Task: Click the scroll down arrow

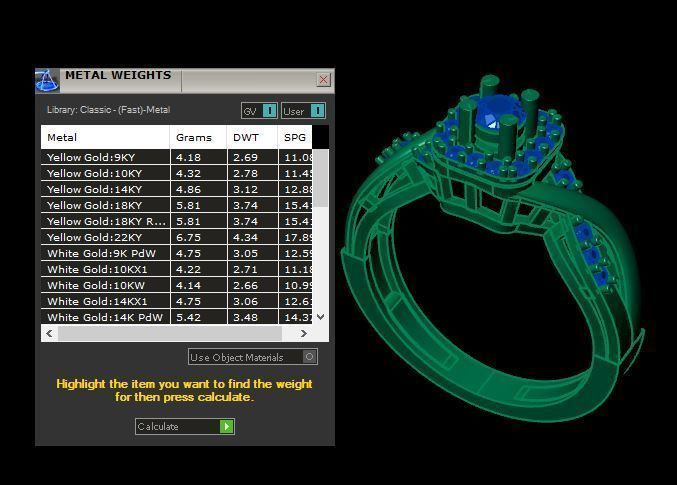Action: tap(320, 317)
